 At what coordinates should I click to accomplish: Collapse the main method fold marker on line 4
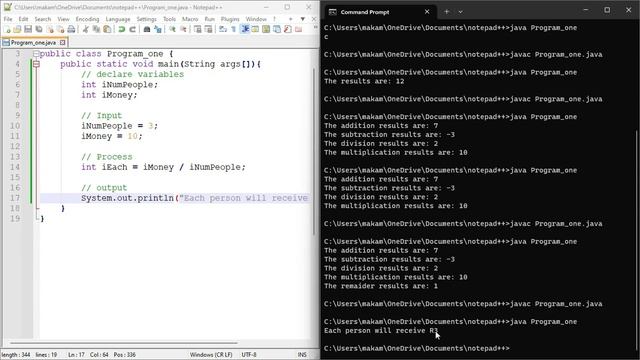click(36, 64)
